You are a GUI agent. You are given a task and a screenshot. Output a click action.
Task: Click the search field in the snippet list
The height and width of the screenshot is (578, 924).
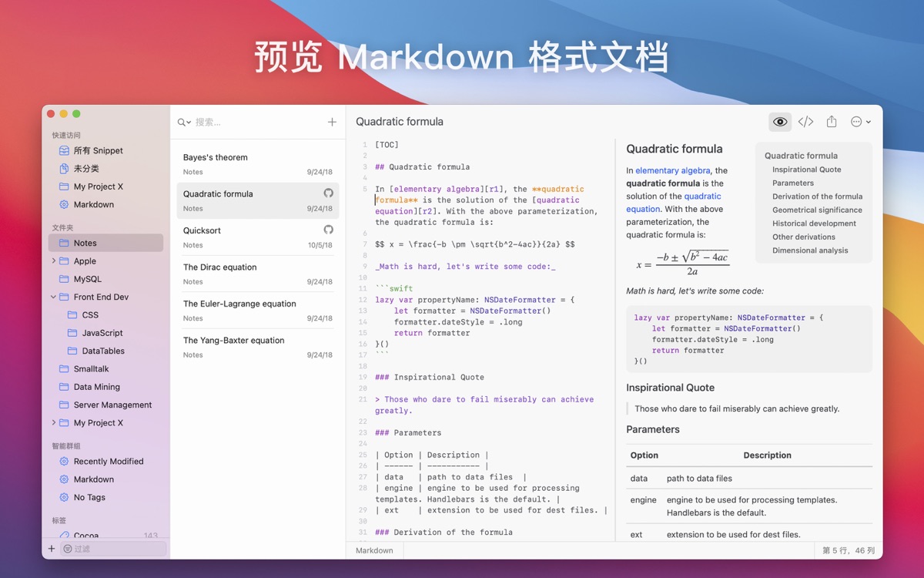(258, 122)
